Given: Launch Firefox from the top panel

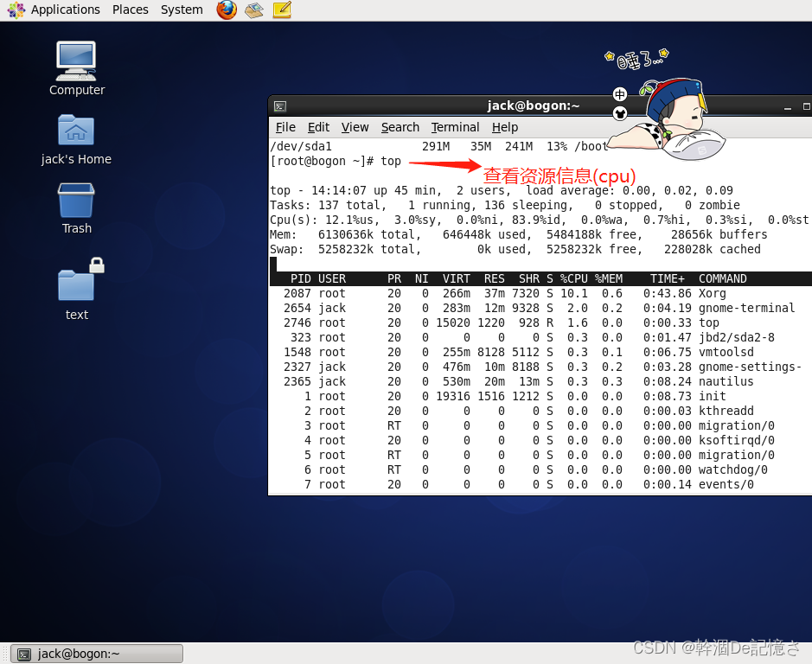Looking at the screenshot, I should (227, 10).
